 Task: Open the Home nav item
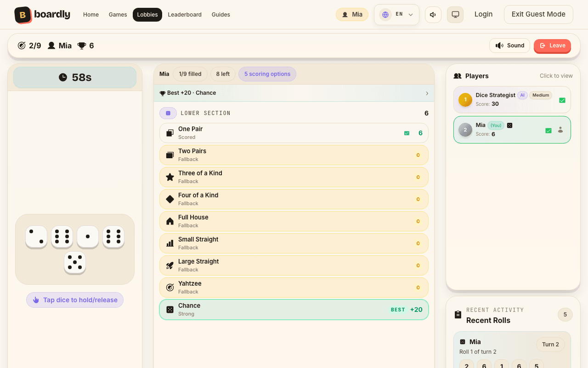(91, 15)
